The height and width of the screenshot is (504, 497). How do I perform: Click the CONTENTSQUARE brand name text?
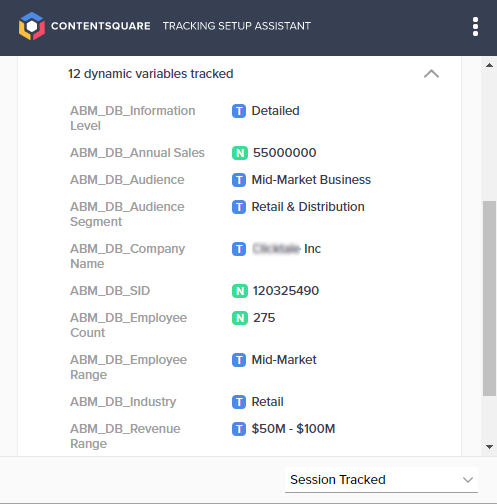101,26
